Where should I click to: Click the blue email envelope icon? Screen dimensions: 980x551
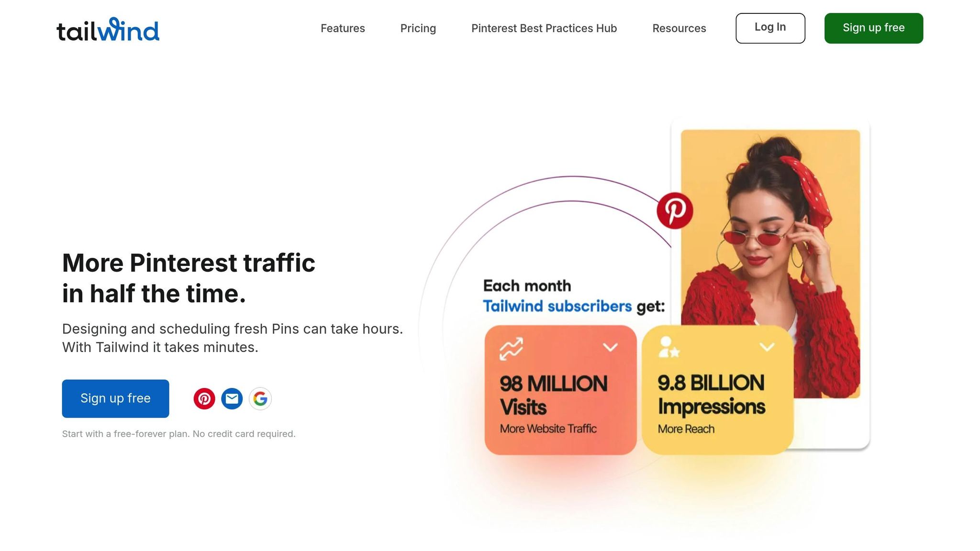(232, 398)
